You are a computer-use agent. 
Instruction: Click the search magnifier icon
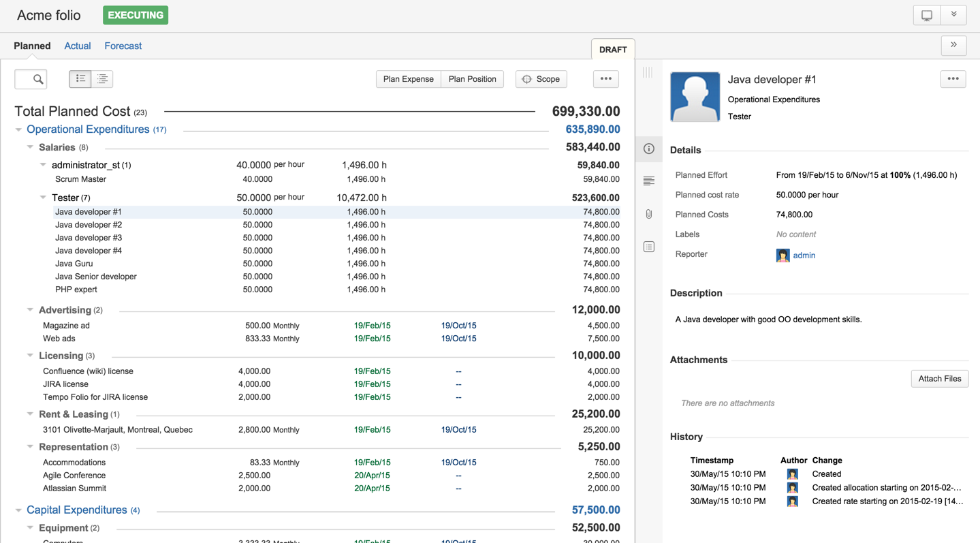(x=38, y=80)
